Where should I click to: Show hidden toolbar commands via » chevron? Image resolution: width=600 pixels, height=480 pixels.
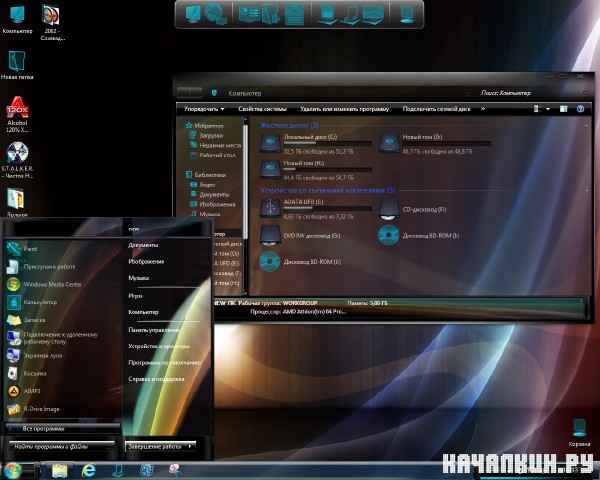click(x=483, y=109)
